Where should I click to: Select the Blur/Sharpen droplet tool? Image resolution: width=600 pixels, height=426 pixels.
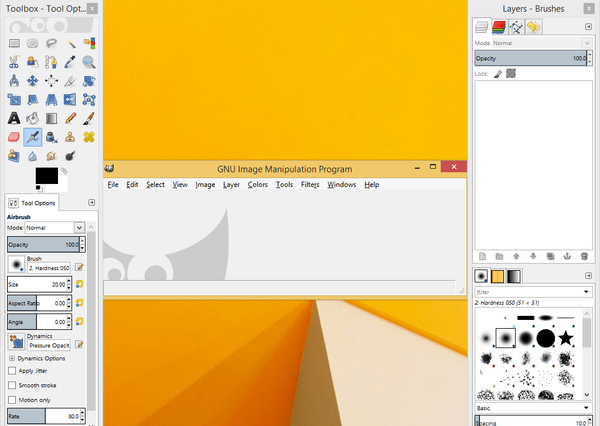point(33,156)
